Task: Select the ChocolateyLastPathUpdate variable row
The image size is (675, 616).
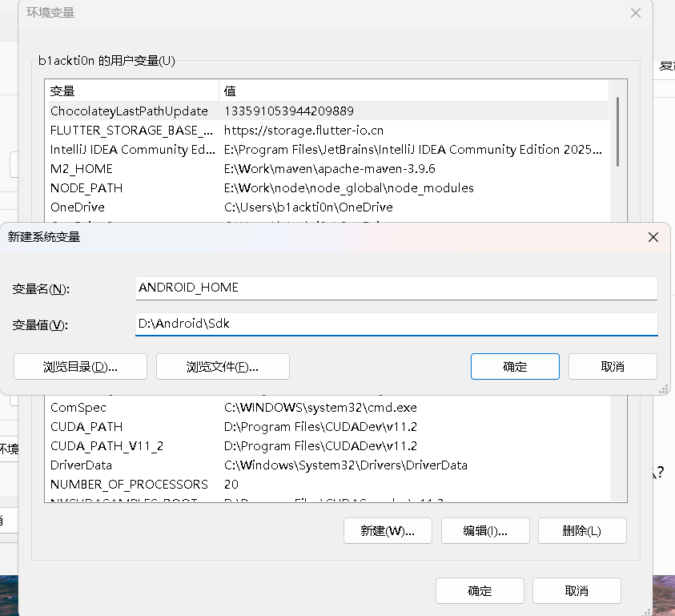Action: pos(329,111)
